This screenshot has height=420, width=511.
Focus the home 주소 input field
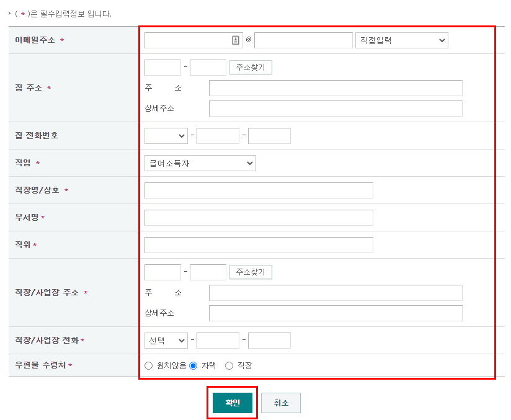point(335,88)
